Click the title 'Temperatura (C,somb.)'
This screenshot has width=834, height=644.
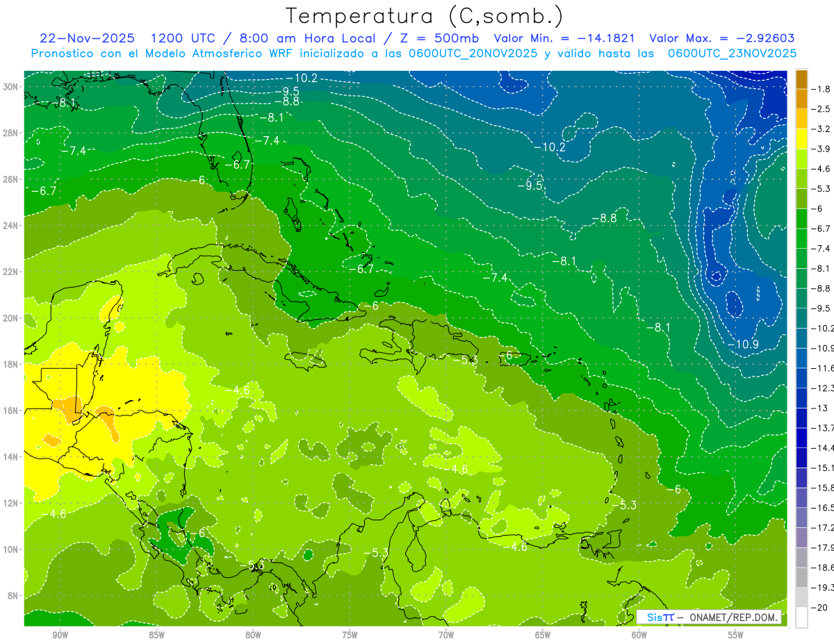tap(425, 16)
